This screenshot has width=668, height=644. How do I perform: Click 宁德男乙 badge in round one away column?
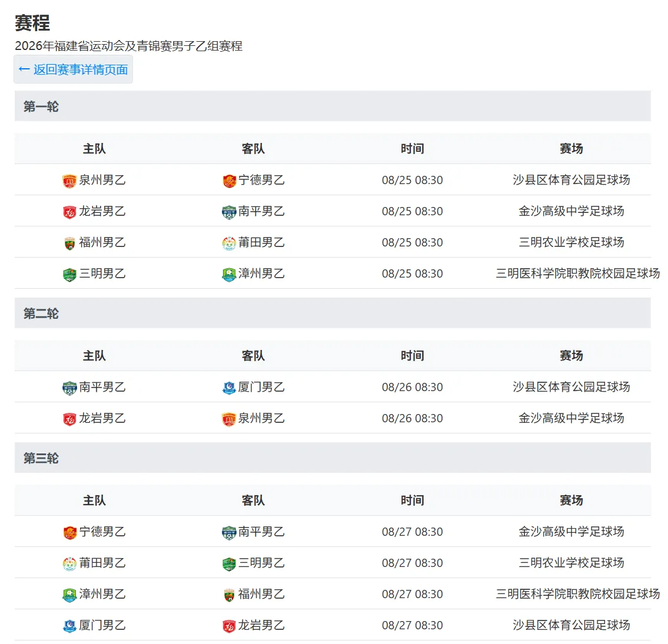pos(229,181)
